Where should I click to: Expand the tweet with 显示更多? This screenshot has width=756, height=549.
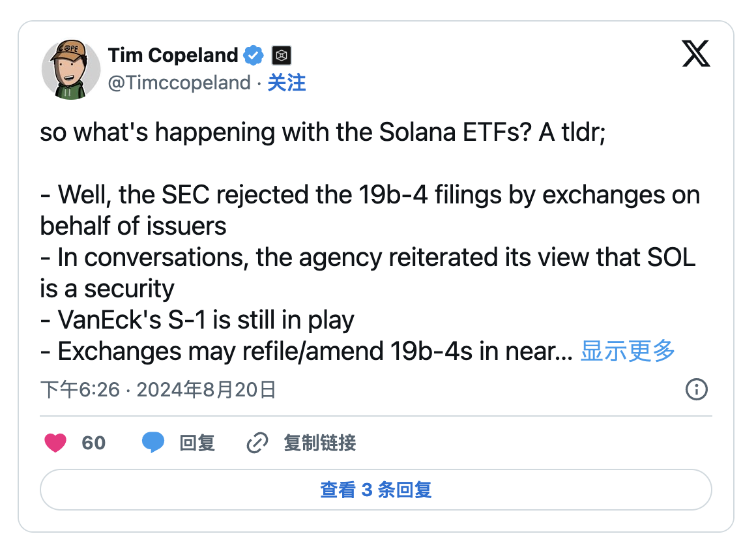(x=628, y=351)
